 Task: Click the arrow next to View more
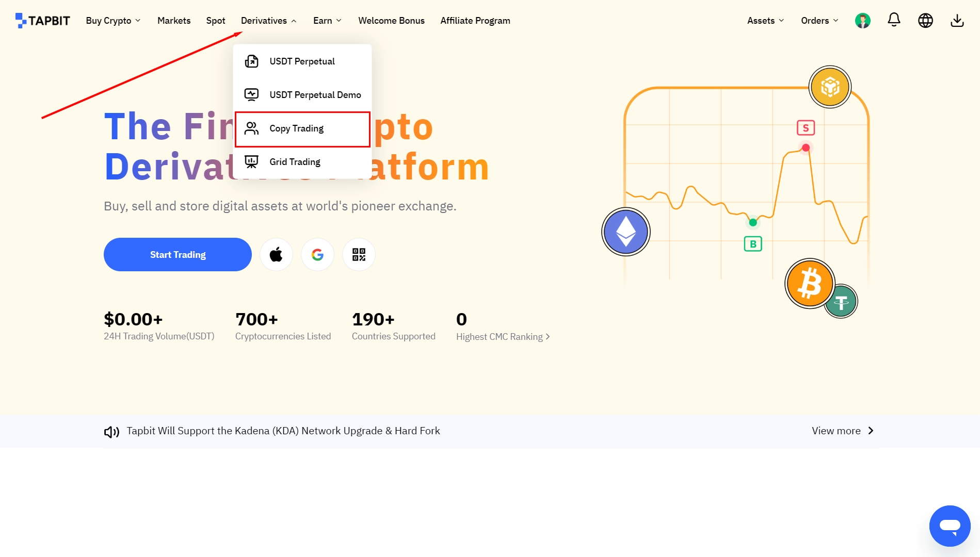click(x=871, y=431)
